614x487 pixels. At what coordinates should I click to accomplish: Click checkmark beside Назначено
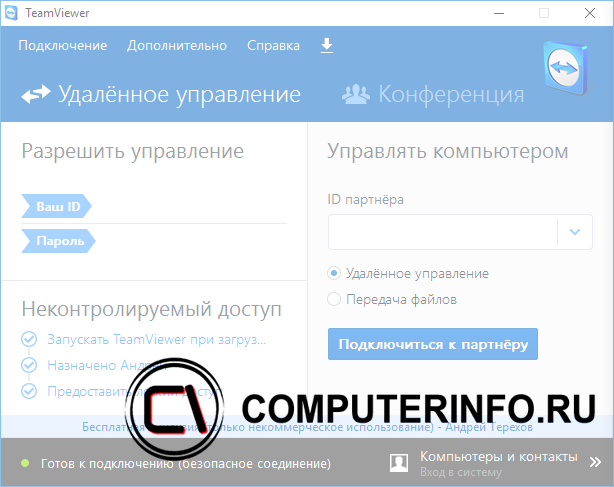[x=29, y=365]
